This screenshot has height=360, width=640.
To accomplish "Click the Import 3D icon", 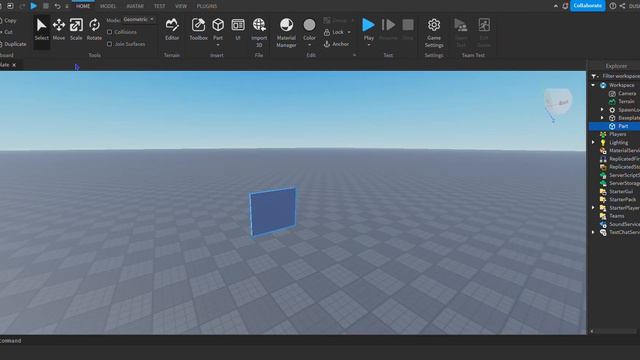I will 259,24.
